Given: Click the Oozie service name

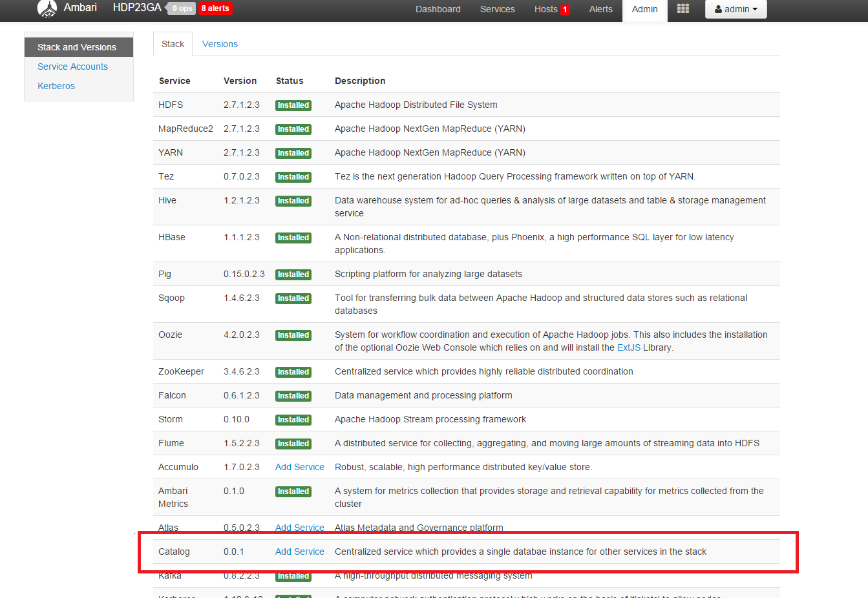Looking at the screenshot, I should 170,335.
